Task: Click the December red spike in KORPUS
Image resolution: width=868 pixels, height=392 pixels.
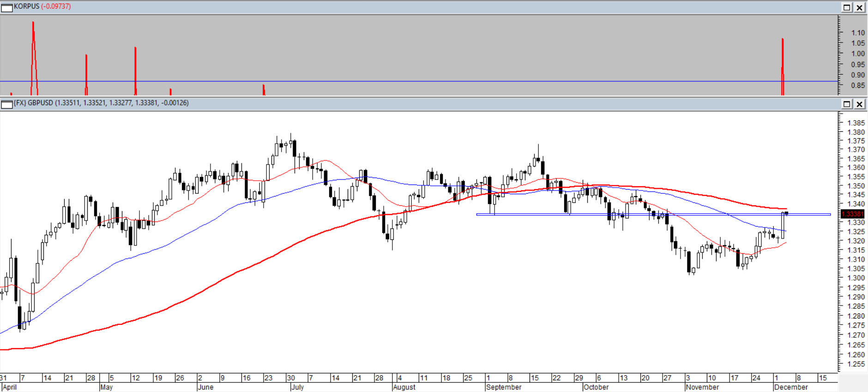Action: (783, 60)
